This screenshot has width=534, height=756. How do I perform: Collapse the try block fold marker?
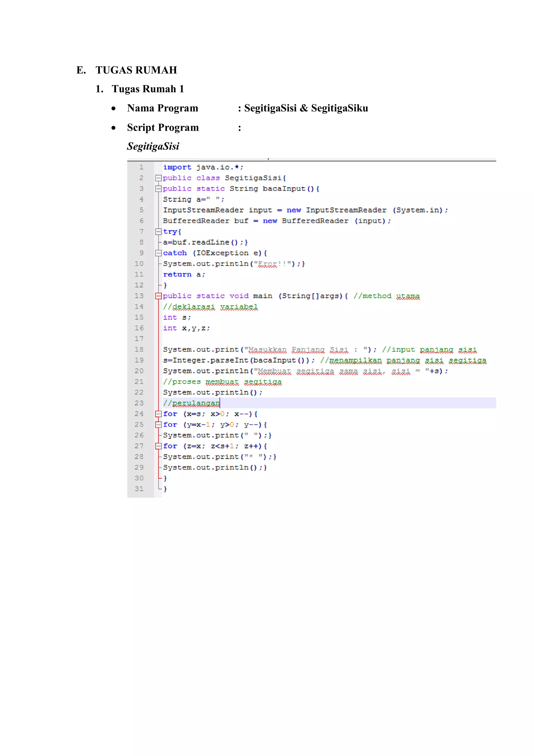pyautogui.click(x=158, y=232)
